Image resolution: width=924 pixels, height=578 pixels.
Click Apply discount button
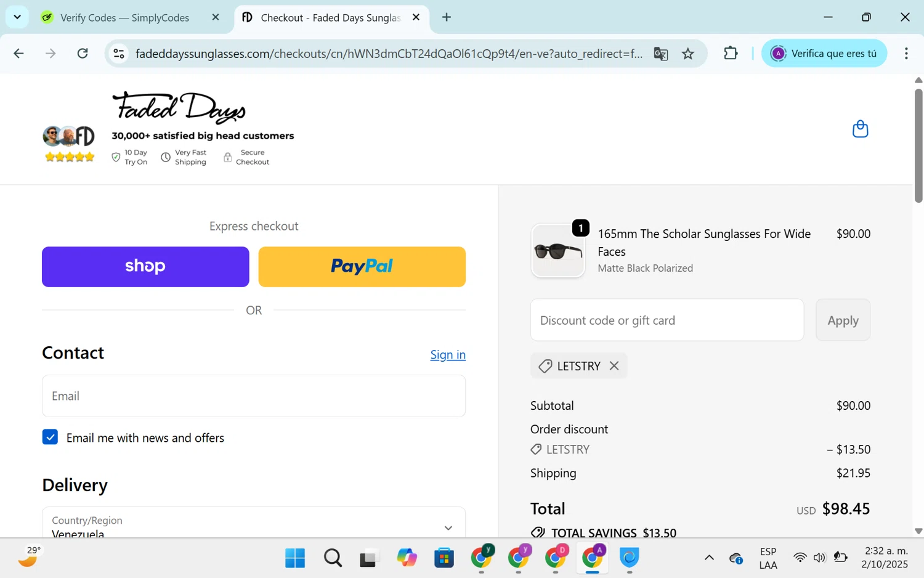[x=843, y=320]
